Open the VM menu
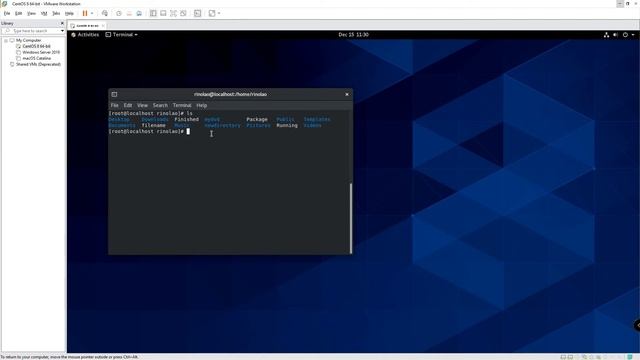The width and height of the screenshot is (640, 360). point(44,13)
